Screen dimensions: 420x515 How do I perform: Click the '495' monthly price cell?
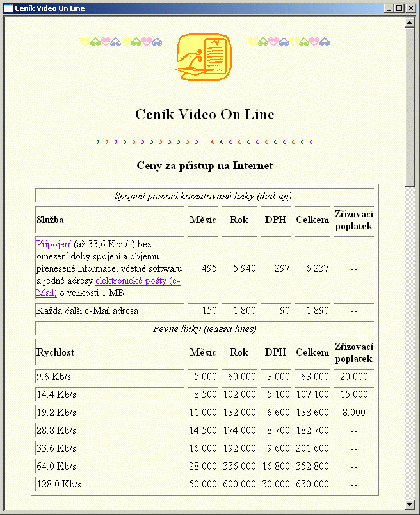203,268
